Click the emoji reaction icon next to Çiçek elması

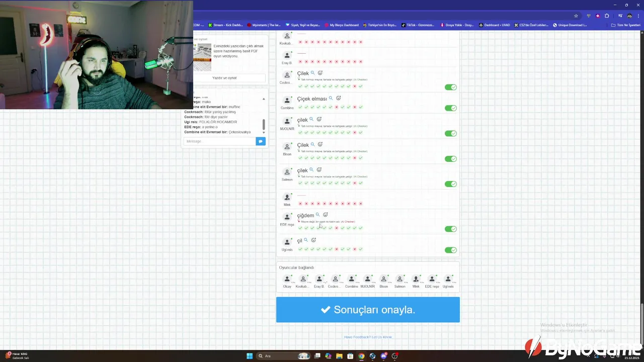tap(339, 98)
